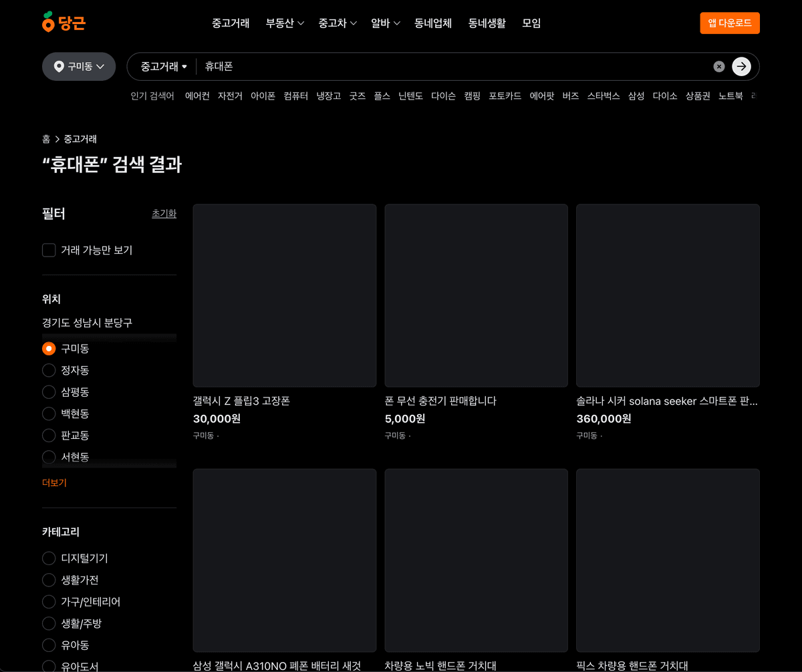Choose the 디지털기기 category radio button

click(49, 558)
